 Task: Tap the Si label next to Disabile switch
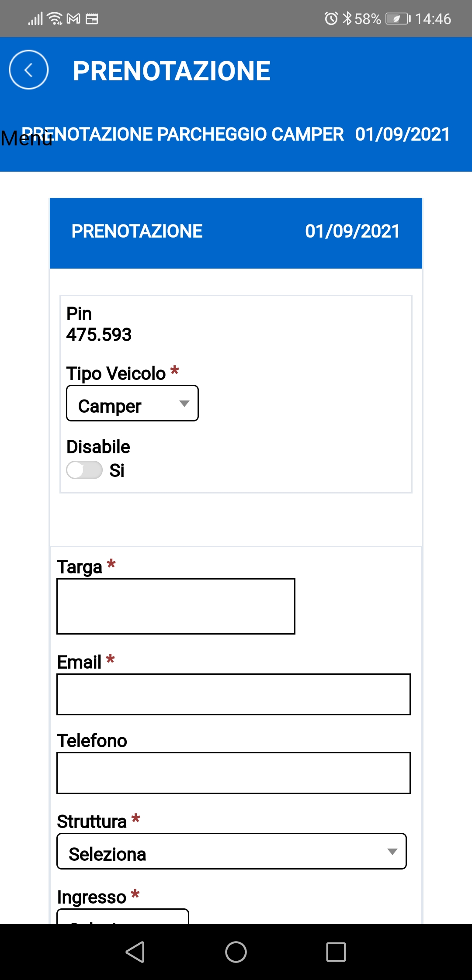pyautogui.click(x=117, y=471)
